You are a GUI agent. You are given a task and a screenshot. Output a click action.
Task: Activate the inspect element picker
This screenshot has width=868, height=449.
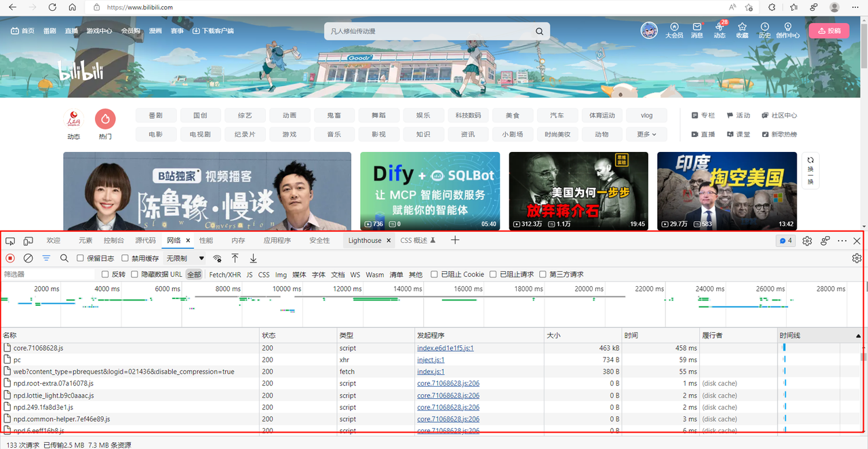[10, 241]
